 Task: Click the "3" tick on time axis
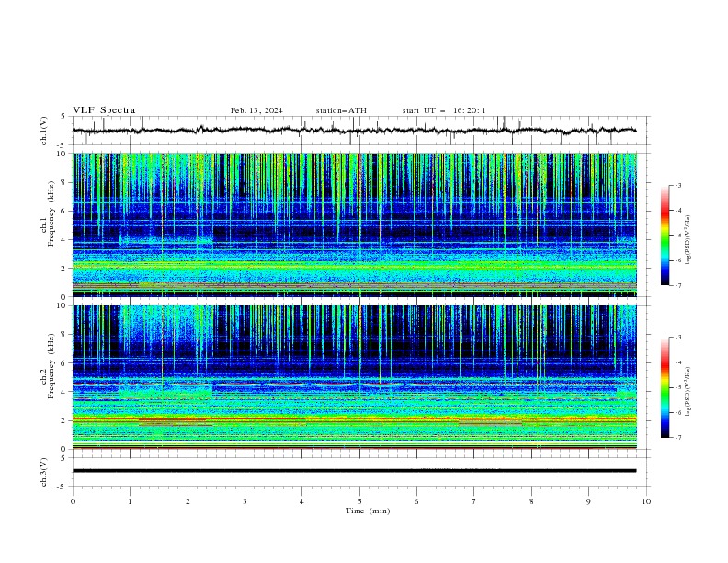click(245, 501)
